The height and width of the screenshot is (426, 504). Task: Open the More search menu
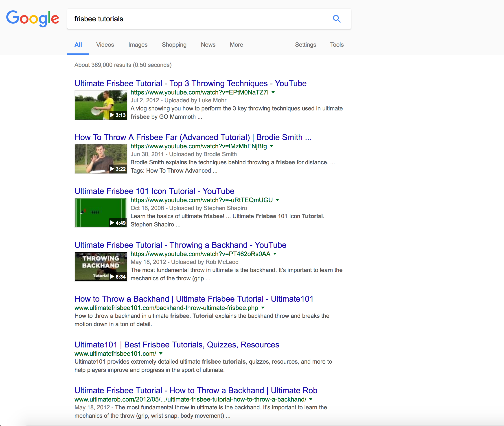click(x=236, y=45)
